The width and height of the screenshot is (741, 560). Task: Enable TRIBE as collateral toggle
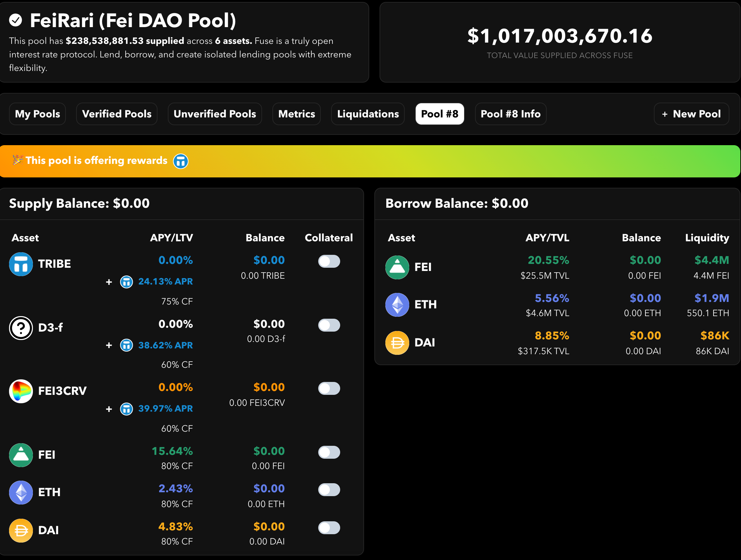tap(329, 261)
